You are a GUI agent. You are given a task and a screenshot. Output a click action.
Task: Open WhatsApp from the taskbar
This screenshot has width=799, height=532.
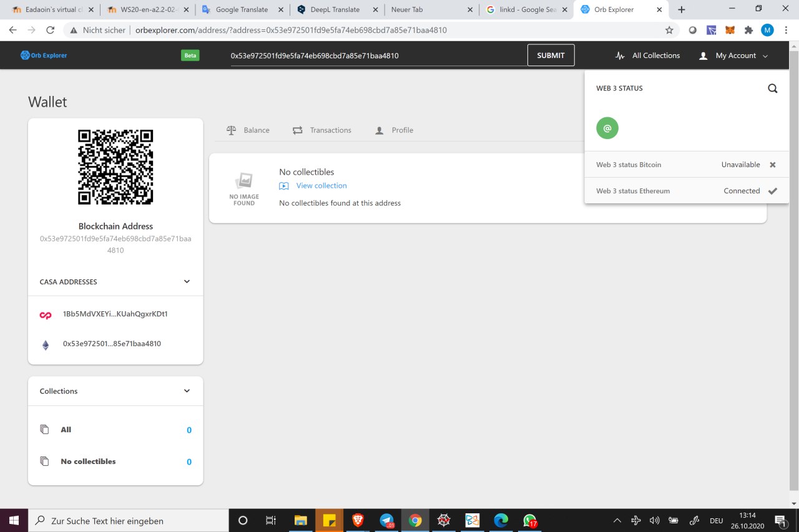[x=530, y=520]
